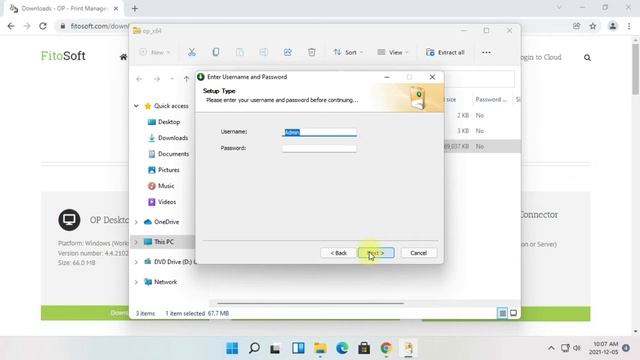Click the Explorer horizontal scrollbar
640x360 pixels.
pos(310,303)
